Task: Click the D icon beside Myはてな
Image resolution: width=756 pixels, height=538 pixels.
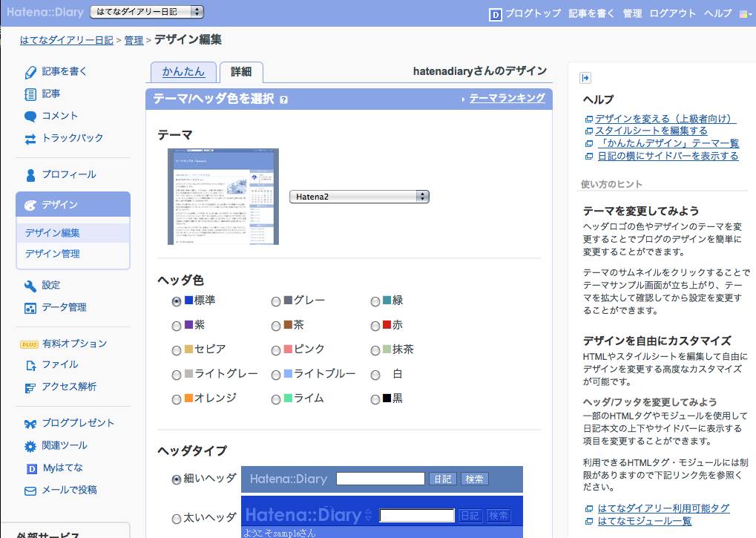Action: (31, 468)
